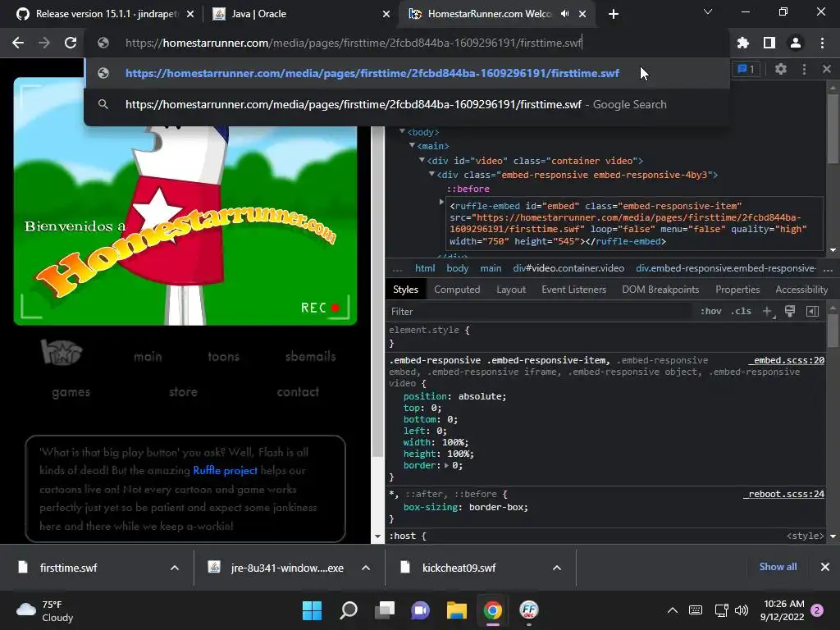Image resolution: width=840 pixels, height=630 pixels.
Task: Switch to Release version 15.1.1 GitHub tab
Action: (106, 14)
